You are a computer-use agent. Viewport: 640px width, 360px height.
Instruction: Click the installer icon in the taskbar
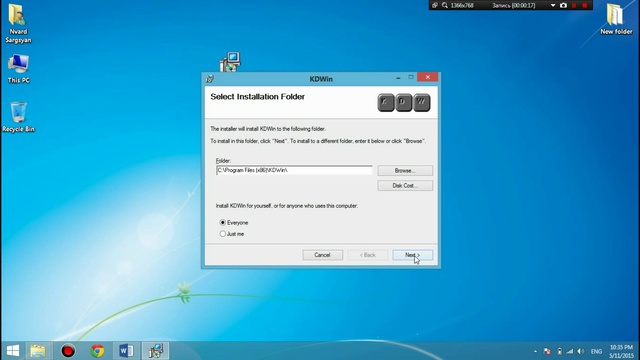point(156,351)
